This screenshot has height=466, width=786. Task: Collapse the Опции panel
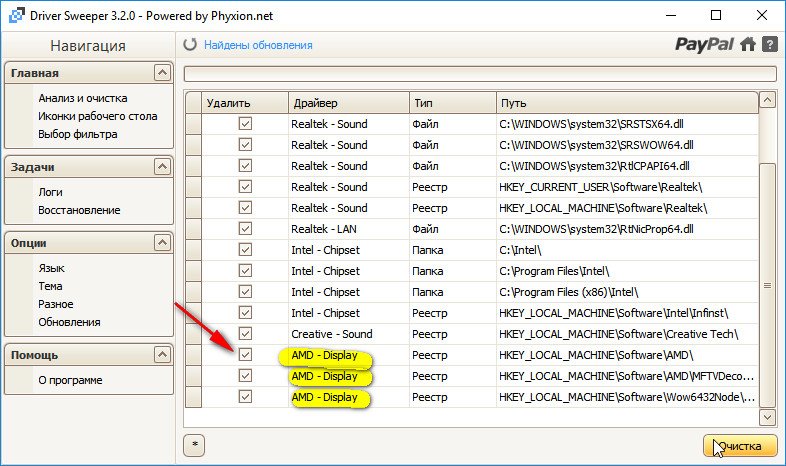pos(162,243)
